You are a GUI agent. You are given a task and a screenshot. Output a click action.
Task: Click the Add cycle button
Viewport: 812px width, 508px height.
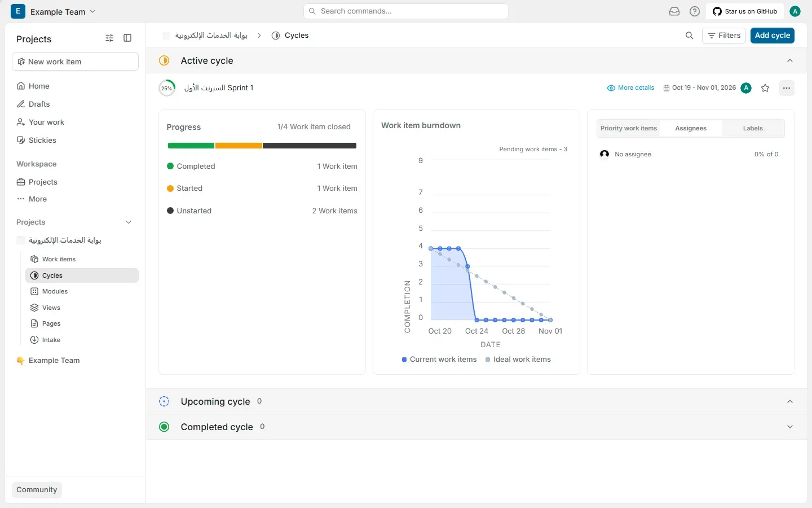[773, 36]
